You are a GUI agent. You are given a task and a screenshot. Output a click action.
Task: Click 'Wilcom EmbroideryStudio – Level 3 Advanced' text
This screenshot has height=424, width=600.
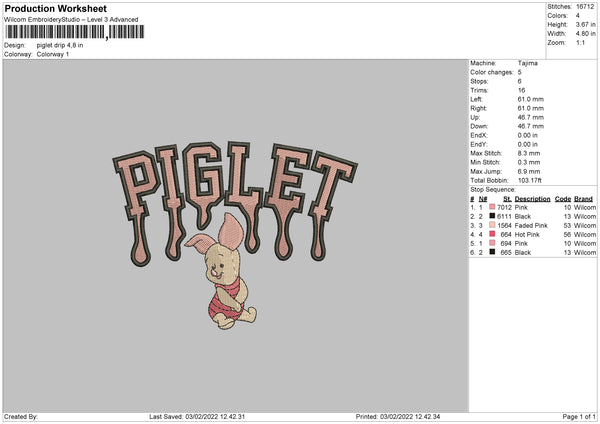(x=71, y=20)
